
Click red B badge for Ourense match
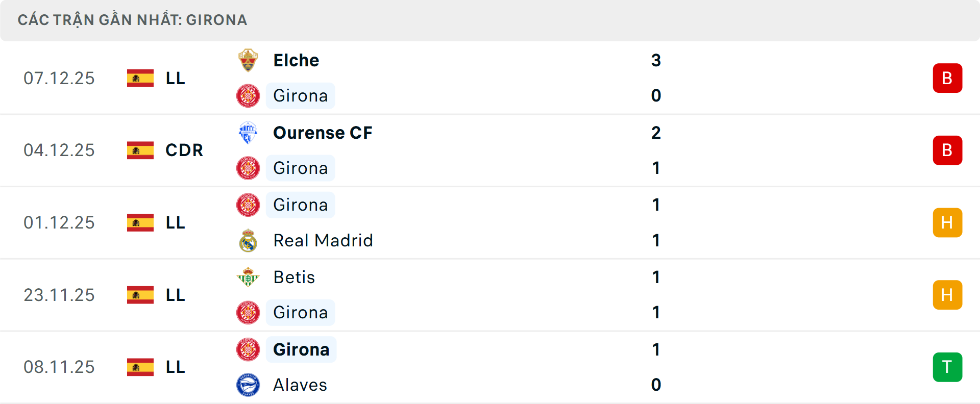click(x=947, y=150)
